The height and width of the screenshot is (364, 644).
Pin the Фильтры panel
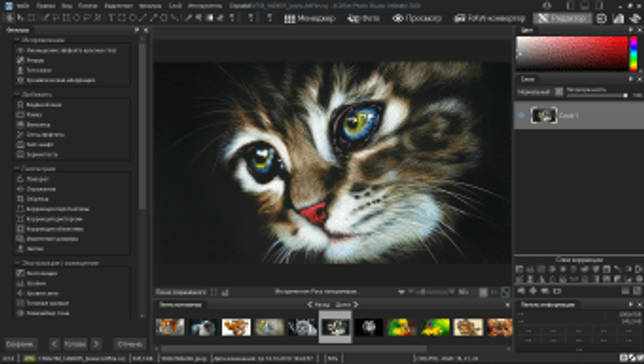coord(137,30)
